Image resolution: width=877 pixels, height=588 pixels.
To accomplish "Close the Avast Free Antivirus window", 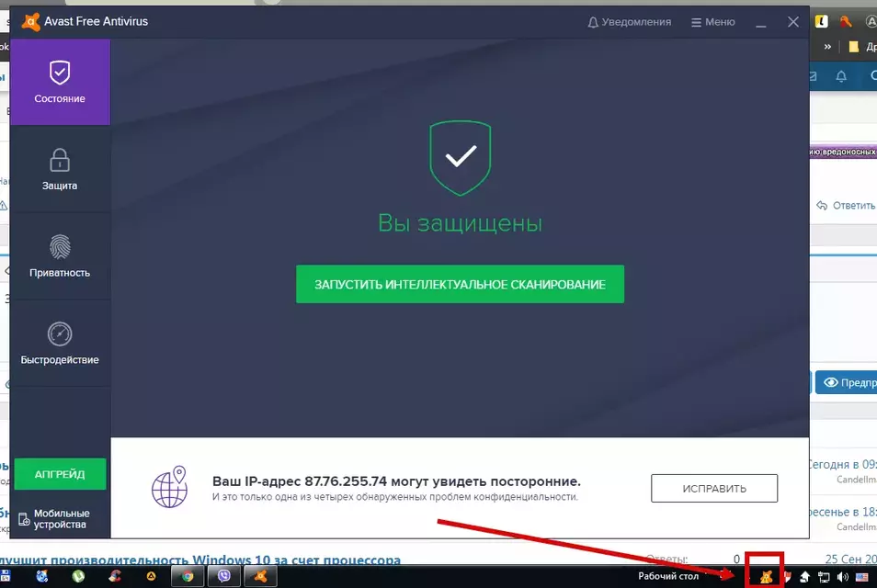I will click(x=793, y=22).
